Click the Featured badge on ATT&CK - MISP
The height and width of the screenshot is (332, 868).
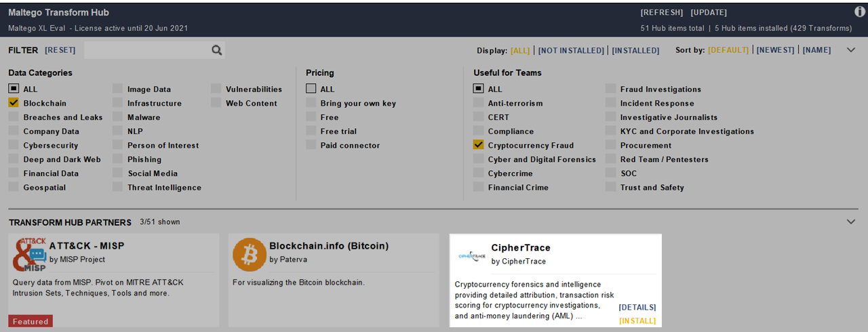31,321
